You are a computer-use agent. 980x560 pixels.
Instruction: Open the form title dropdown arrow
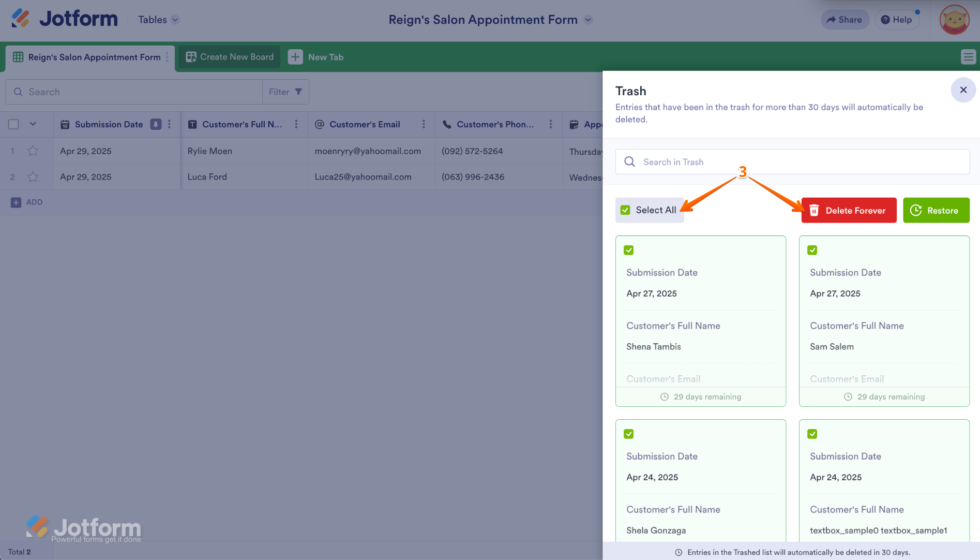[x=588, y=20]
